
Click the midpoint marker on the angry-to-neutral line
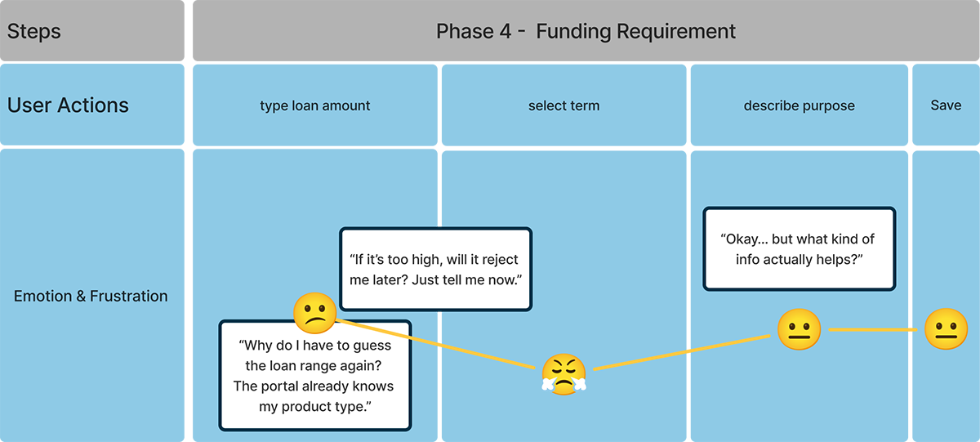tap(688, 351)
